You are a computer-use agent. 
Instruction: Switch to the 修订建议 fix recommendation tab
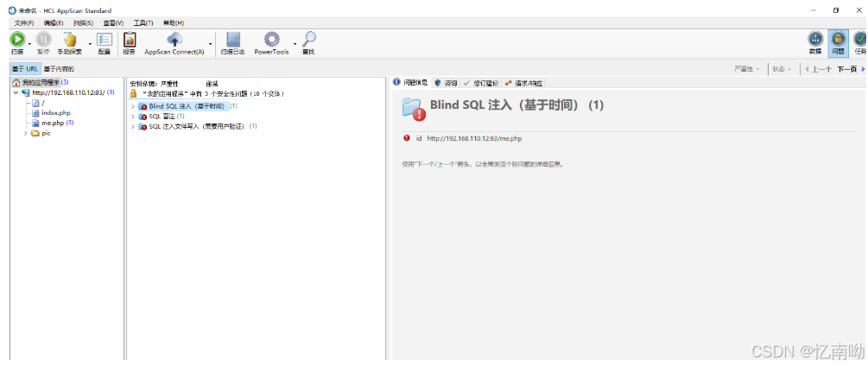pos(481,83)
